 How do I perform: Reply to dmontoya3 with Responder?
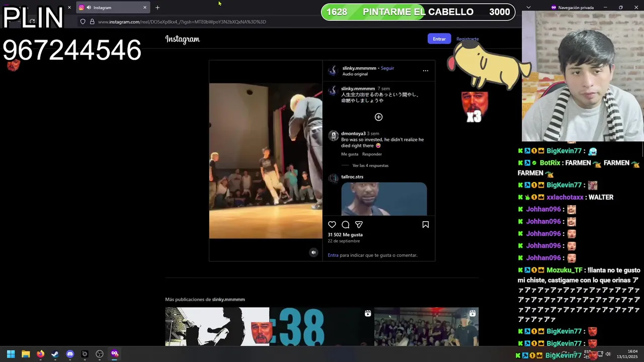click(x=372, y=154)
